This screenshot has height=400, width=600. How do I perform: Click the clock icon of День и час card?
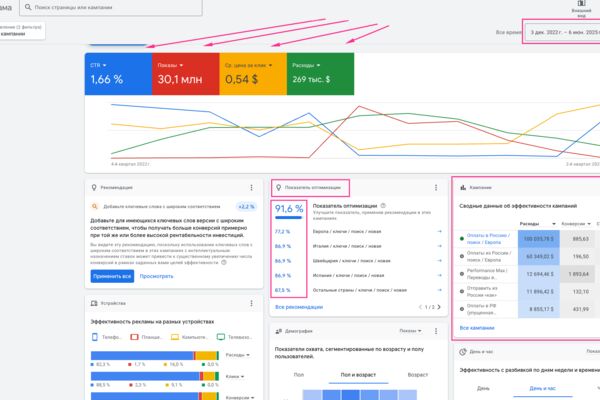pyautogui.click(x=463, y=351)
